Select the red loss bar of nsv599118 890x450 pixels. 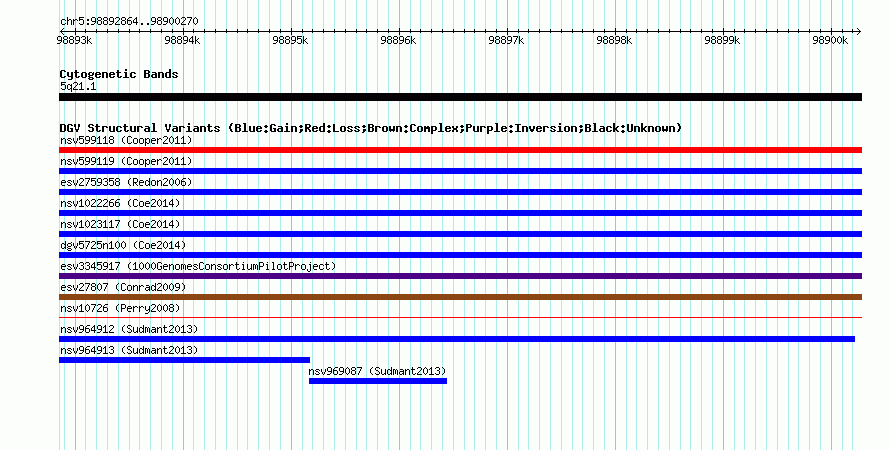click(460, 150)
